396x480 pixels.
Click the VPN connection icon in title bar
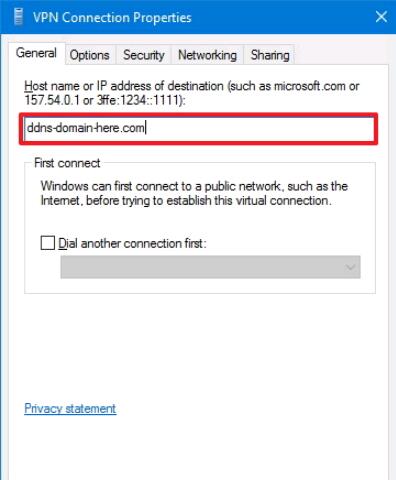[x=19, y=17]
